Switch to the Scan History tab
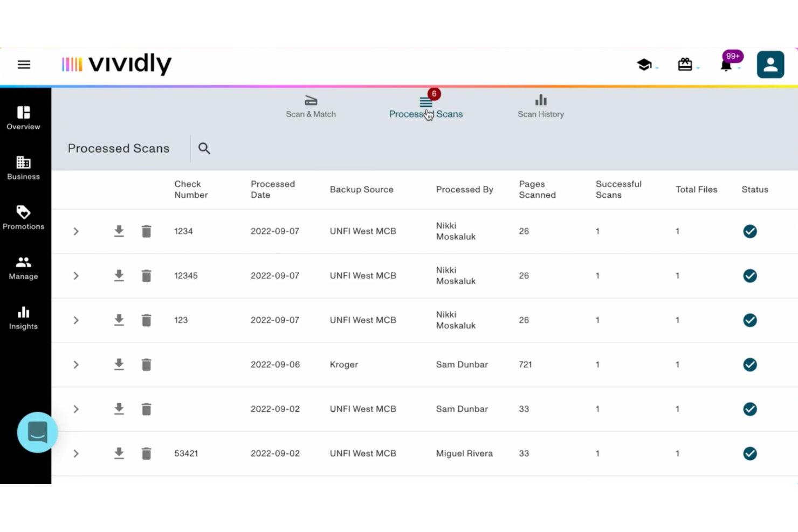The image size is (798, 532). tap(541, 107)
